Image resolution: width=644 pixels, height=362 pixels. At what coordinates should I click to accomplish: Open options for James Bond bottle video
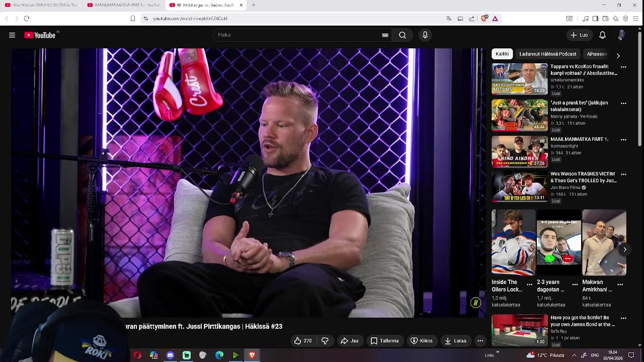coord(623,318)
